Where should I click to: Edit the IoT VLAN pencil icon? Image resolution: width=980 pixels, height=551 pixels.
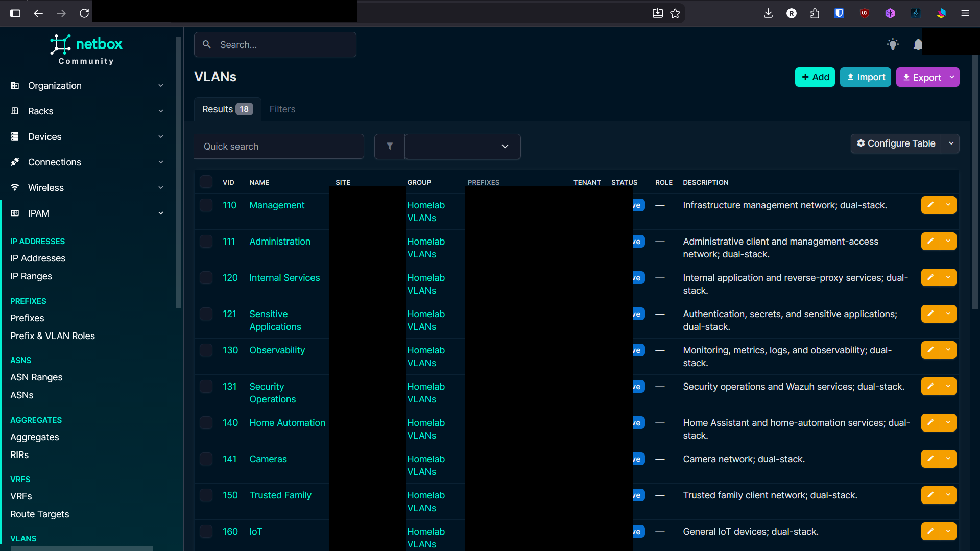point(930,532)
